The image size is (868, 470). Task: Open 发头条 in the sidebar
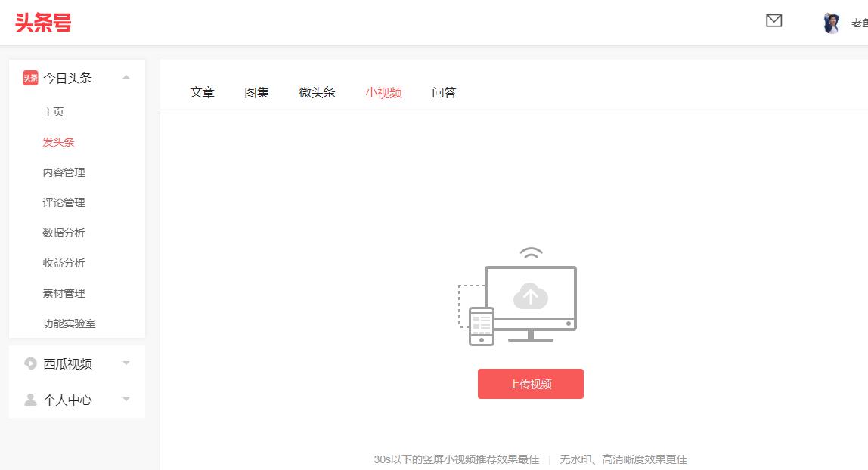58,141
